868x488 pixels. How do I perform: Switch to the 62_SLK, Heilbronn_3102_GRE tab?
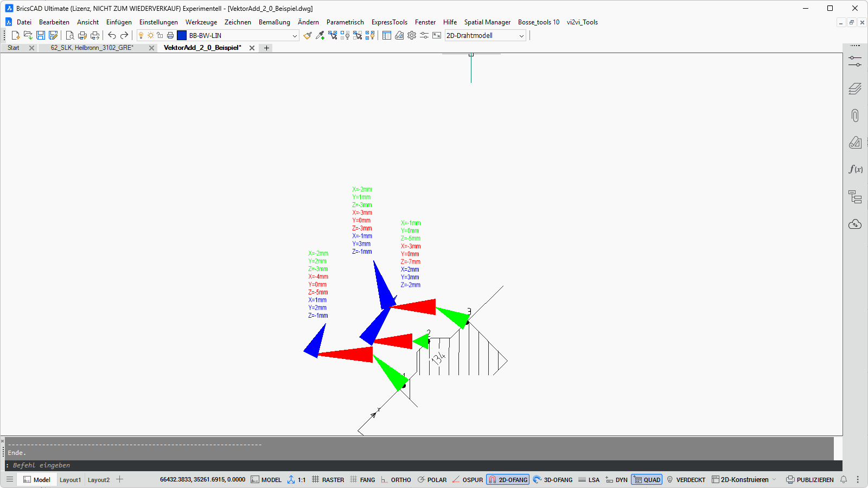click(x=92, y=48)
